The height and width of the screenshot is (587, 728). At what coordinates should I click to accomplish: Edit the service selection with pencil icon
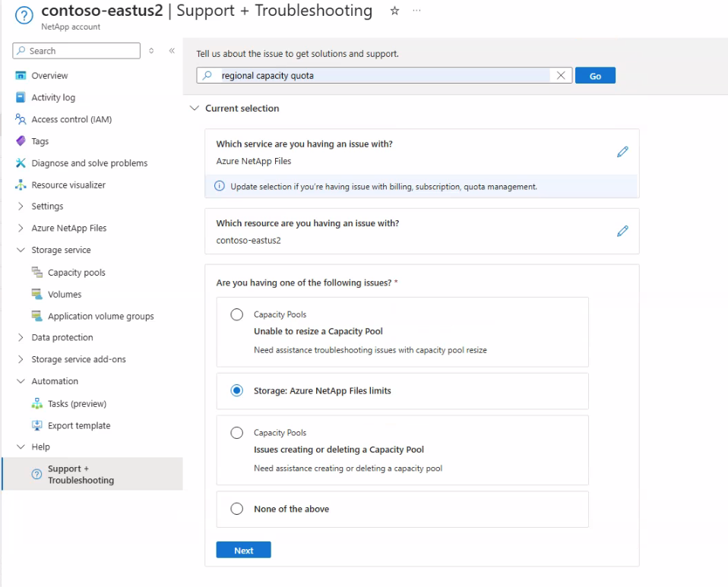point(622,152)
